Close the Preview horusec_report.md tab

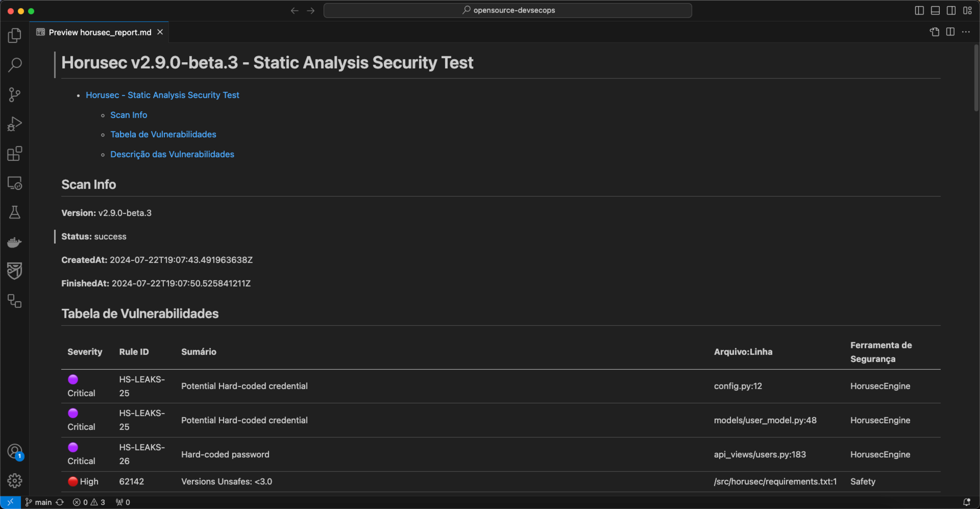[x=160, y=32]
